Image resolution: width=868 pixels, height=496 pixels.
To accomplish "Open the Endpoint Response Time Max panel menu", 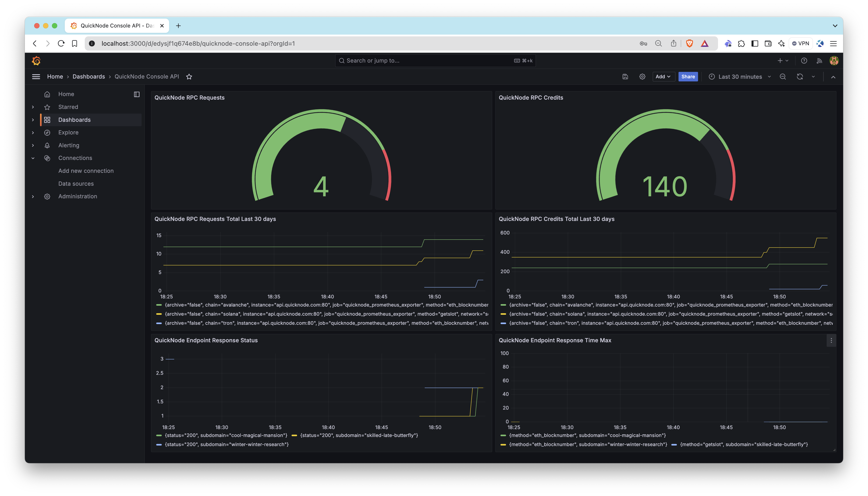I will pyautogui.click(x=831, y=340).
